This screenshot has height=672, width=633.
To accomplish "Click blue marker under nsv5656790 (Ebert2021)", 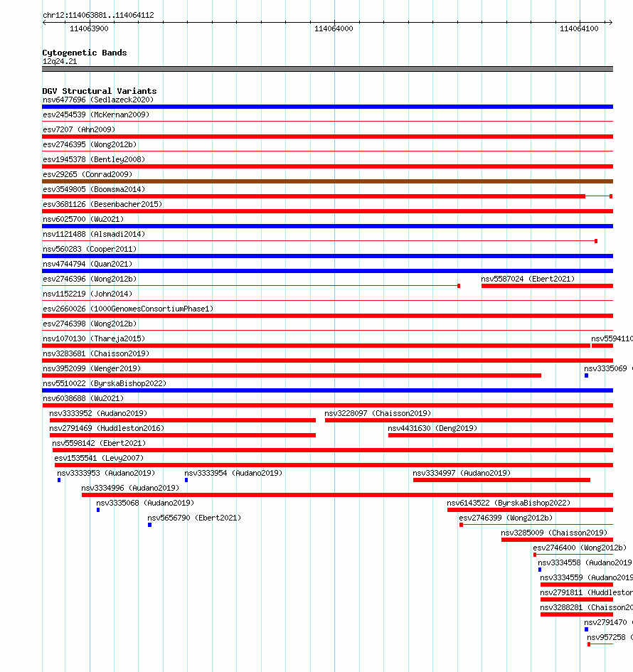I will [x=149, y=525].
